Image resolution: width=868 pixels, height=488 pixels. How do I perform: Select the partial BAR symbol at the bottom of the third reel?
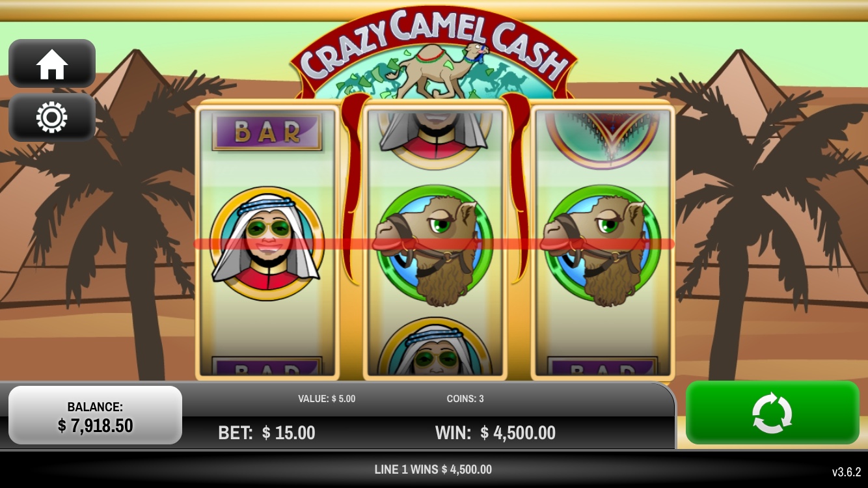coord(602,366)
